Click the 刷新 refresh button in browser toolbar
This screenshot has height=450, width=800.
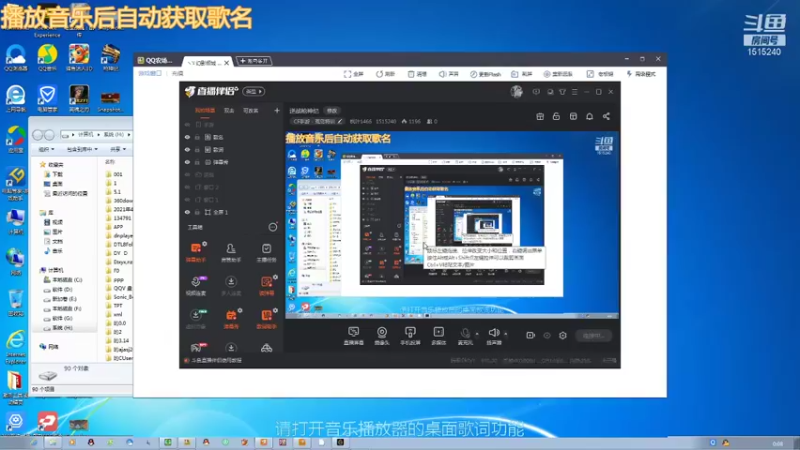pos(385,74)
